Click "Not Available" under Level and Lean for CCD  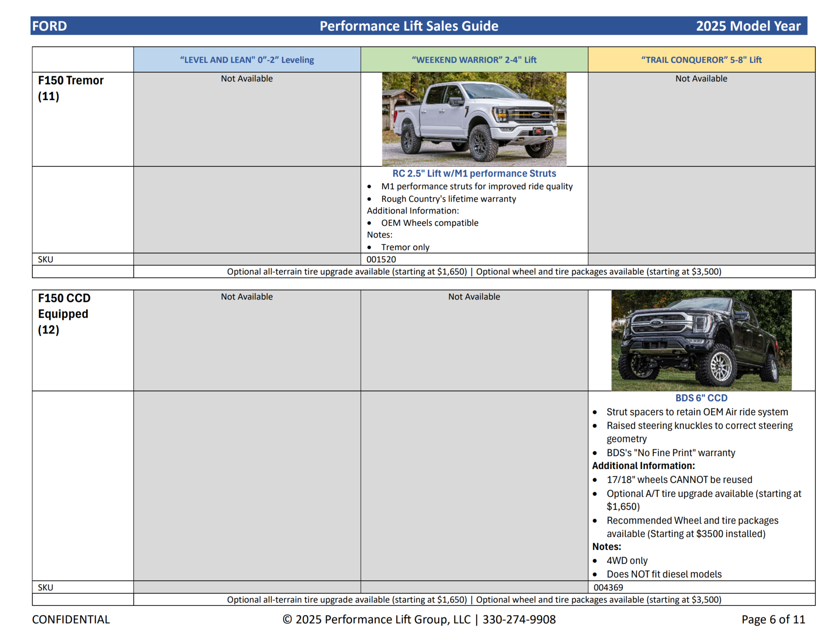[x=247, y=297]
